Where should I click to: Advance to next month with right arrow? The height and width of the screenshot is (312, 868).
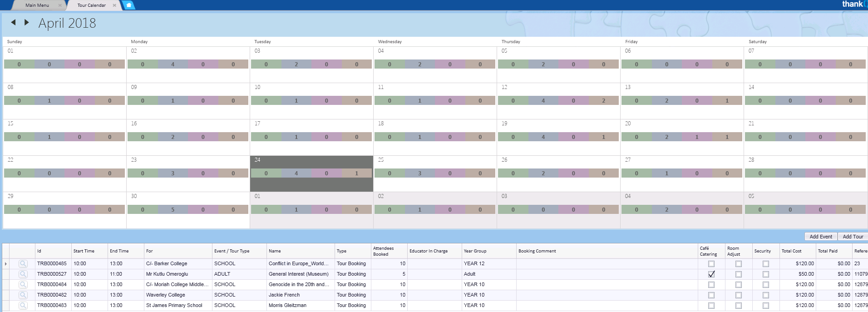27,22
